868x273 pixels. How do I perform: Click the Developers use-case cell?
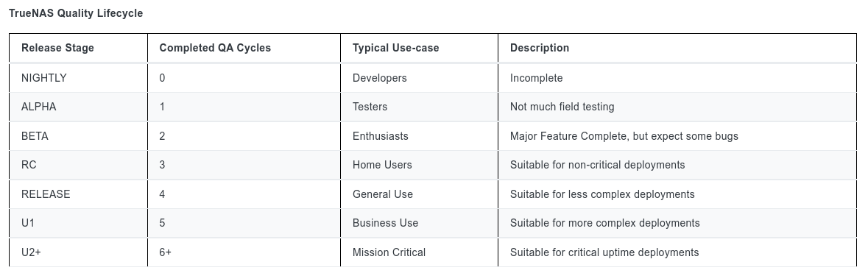point(379,78)
